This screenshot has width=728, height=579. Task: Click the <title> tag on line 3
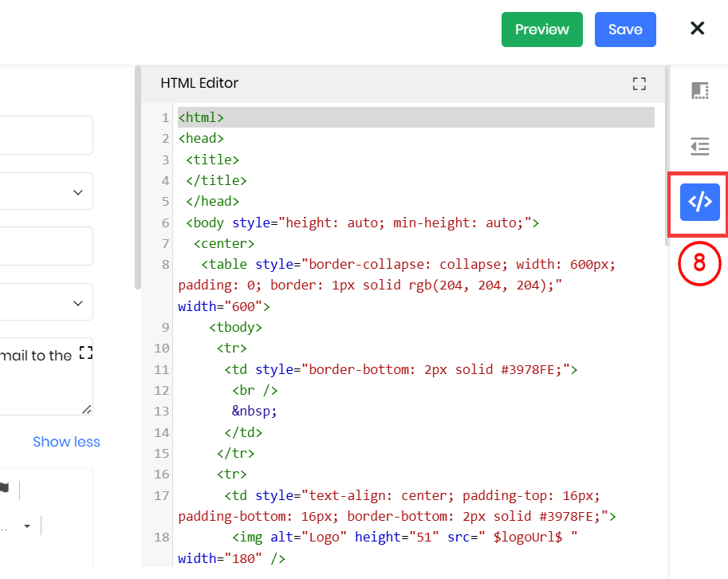pyautogui.click(x=212, y=160)
